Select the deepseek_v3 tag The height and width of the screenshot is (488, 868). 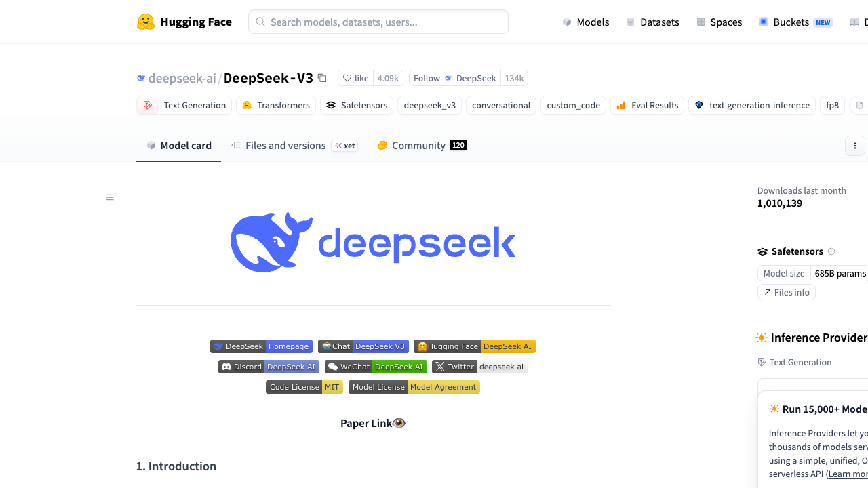click(x=430, y=105)
